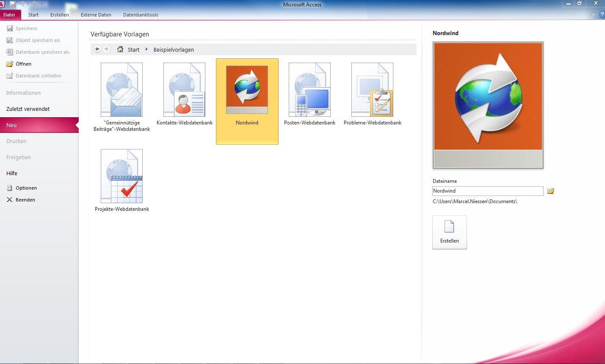Browse for save location folder icon
Screen dimensions: 605x364
point(551,191)
